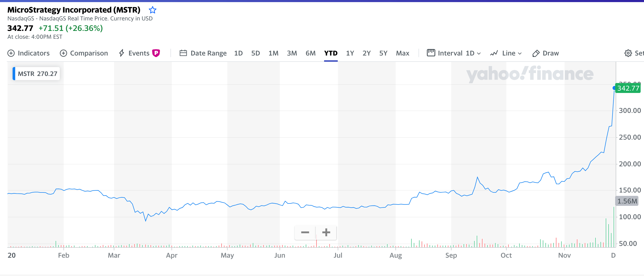The height and width of the screenshot is (276, 644).
Task: Click the Comparison label
Action: click(x=89, y=53)
